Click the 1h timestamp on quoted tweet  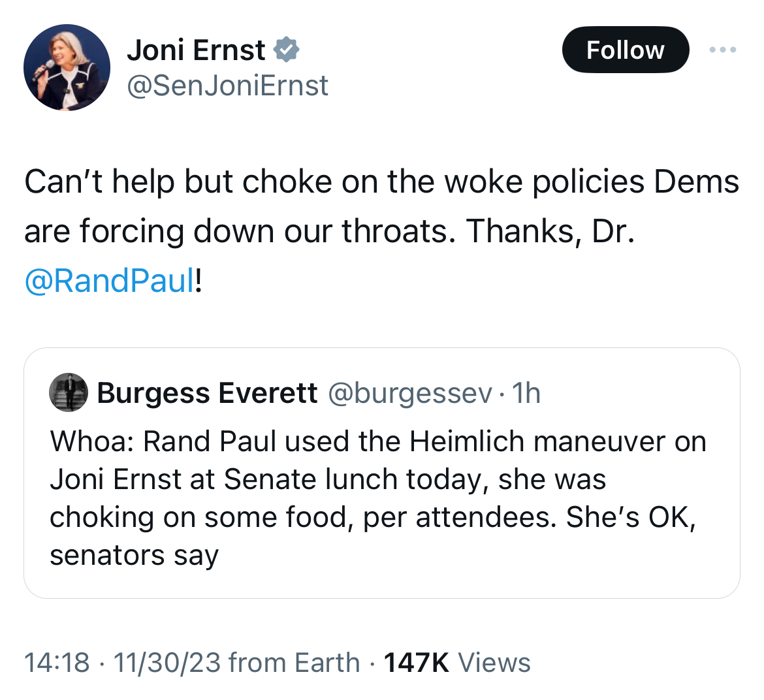[x=526, y=393]
